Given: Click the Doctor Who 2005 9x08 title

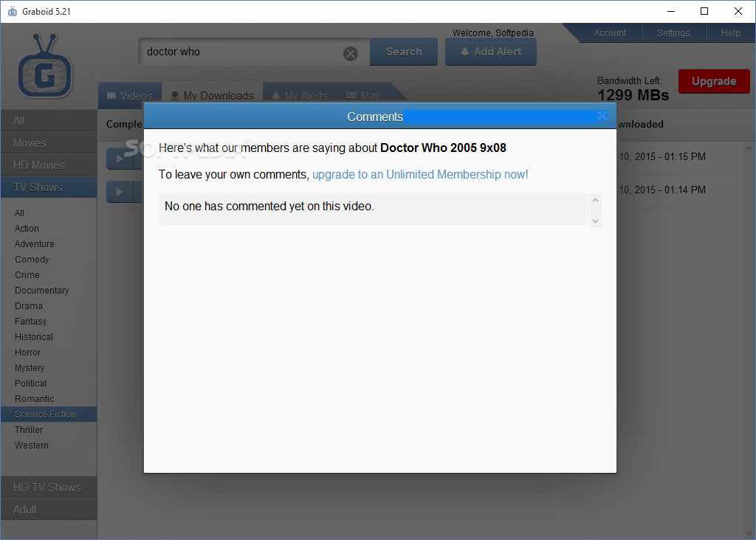Looking at the screenshot, I should (x=443, y=148).
